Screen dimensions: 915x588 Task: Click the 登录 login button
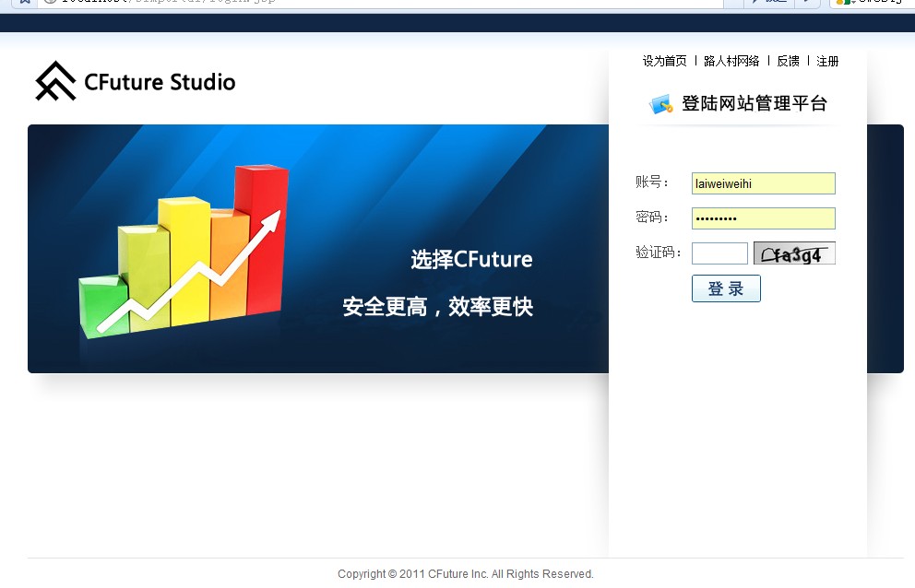pyautogui.click(x=726, y=288)
